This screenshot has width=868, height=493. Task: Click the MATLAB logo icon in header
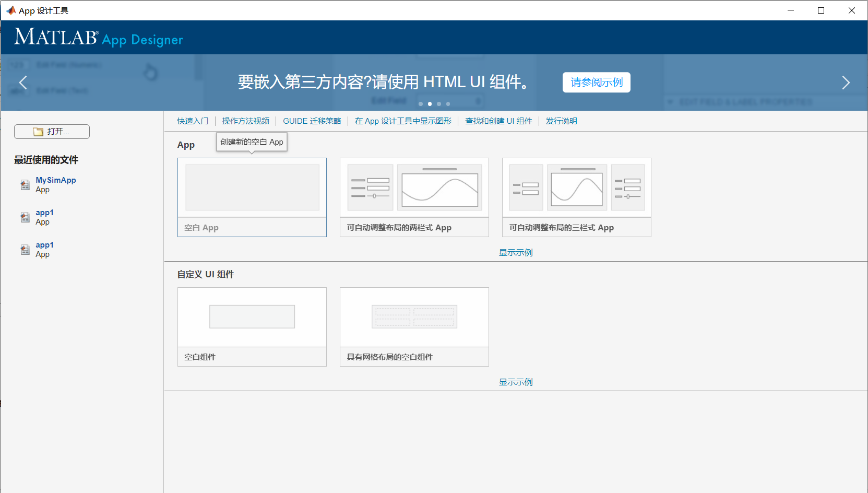tap(55, 37)
